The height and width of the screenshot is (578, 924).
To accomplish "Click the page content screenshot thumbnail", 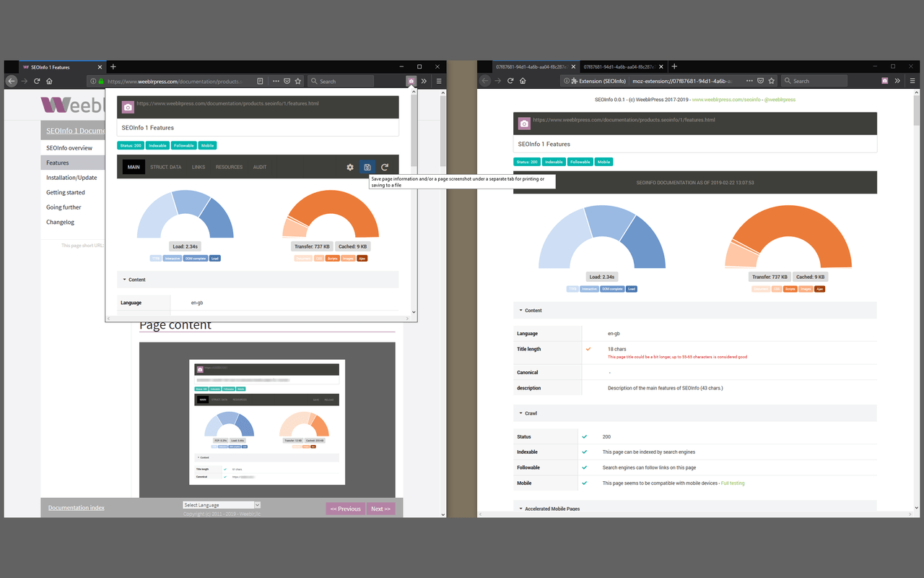I will coord(267,422).
